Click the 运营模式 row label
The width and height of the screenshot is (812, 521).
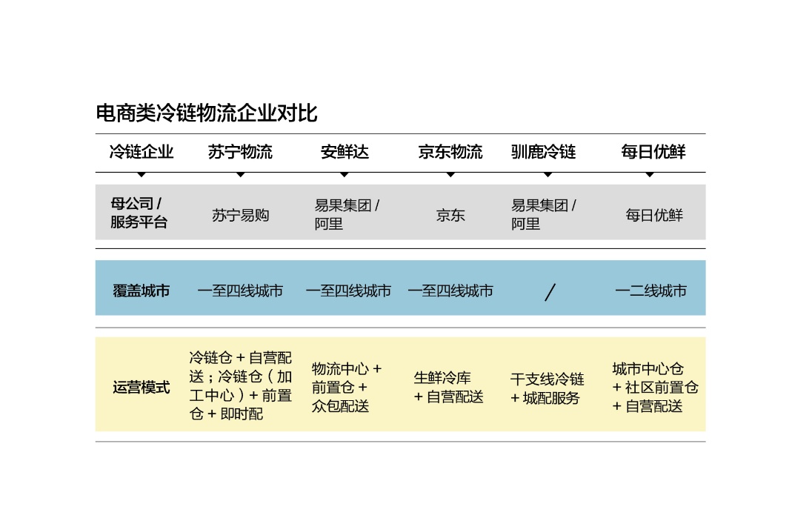pyautogui.click(x=142, y=388)
